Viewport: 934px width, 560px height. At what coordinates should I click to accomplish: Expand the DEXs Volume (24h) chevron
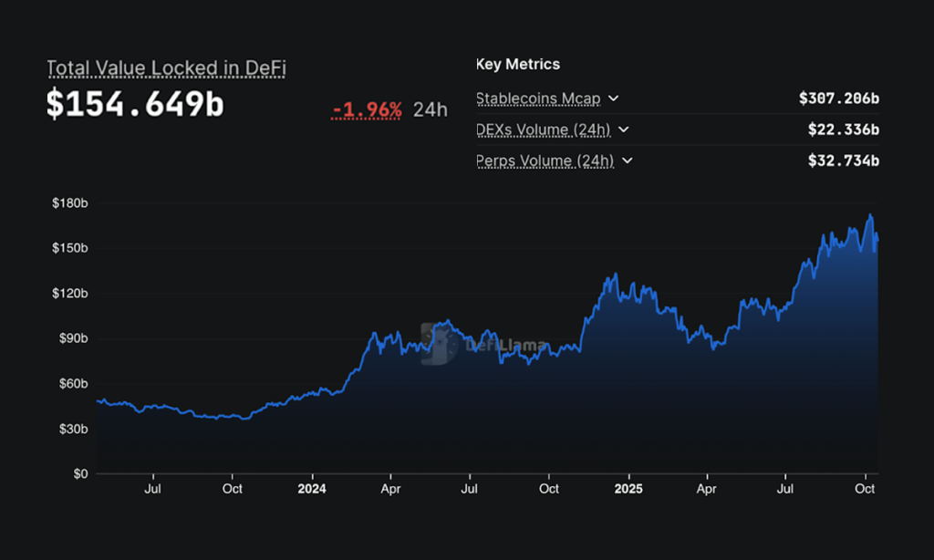point(625,130)
